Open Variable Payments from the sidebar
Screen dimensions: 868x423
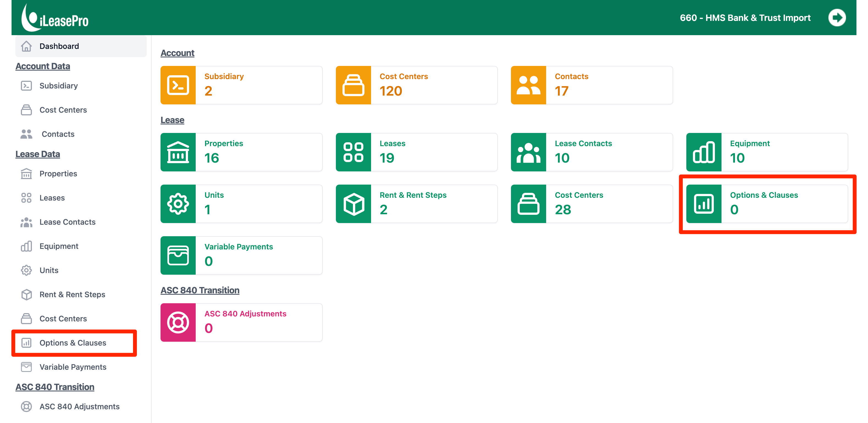pyautogui.click(x=73, y=367)
